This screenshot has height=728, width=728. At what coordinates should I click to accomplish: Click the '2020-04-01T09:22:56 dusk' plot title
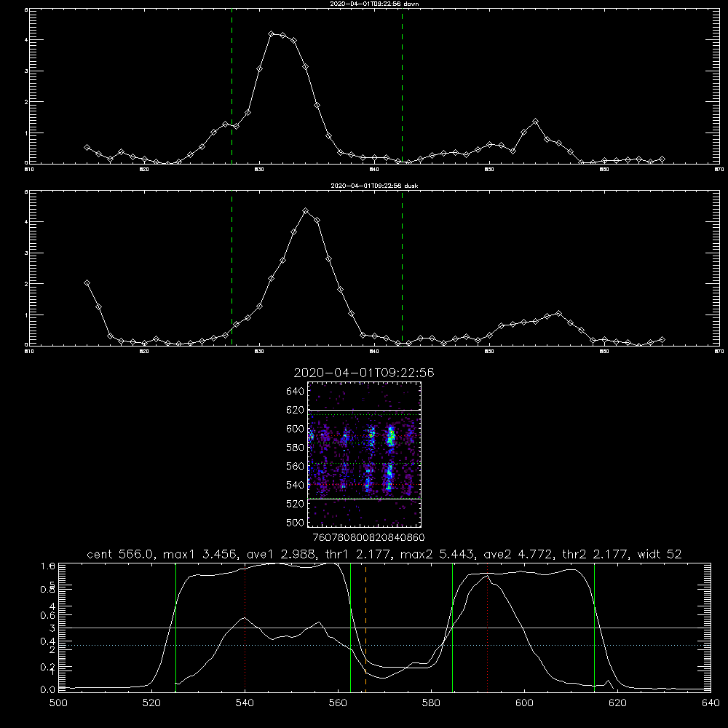tap(374, 186)
